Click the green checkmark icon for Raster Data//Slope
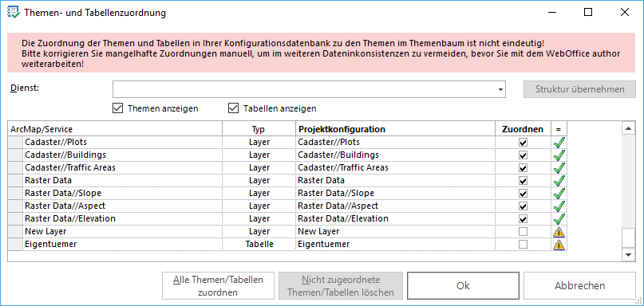Screen dimensions: 644x306 tap(559, 193)
